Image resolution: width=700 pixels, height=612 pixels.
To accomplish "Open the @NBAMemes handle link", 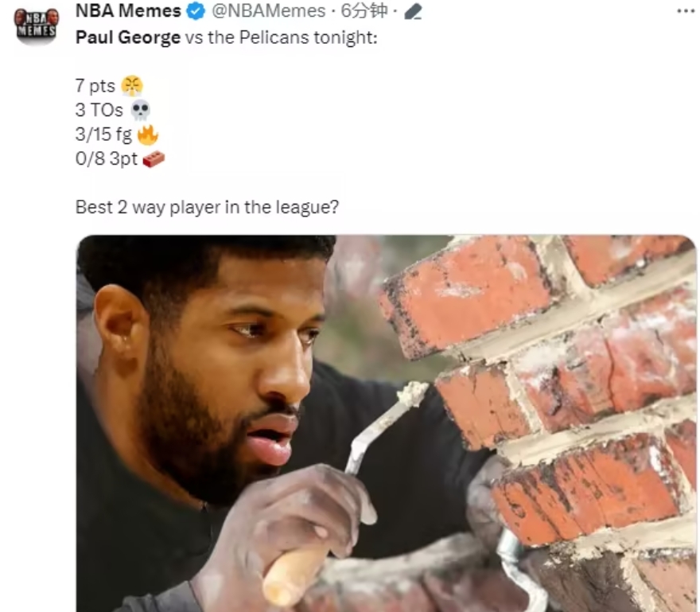I will (x=268, y=11).
